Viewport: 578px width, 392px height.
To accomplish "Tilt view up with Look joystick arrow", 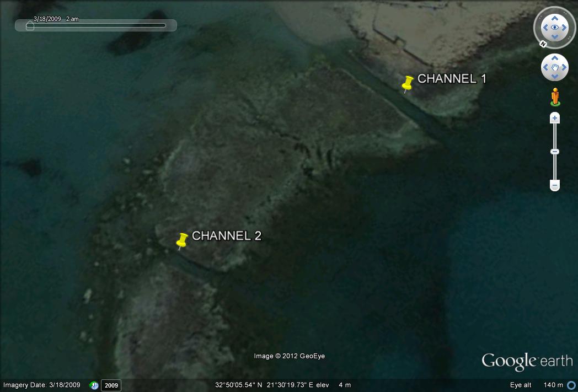I will pos(555,18).
